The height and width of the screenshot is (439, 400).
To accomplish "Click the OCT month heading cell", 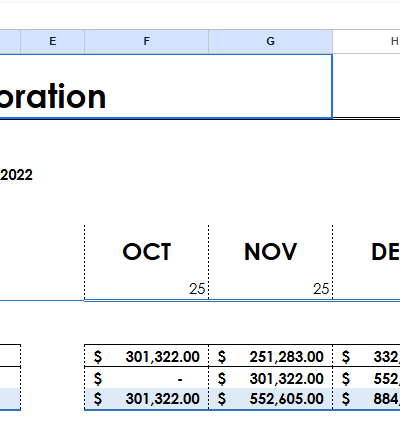I will coord(147,252).
